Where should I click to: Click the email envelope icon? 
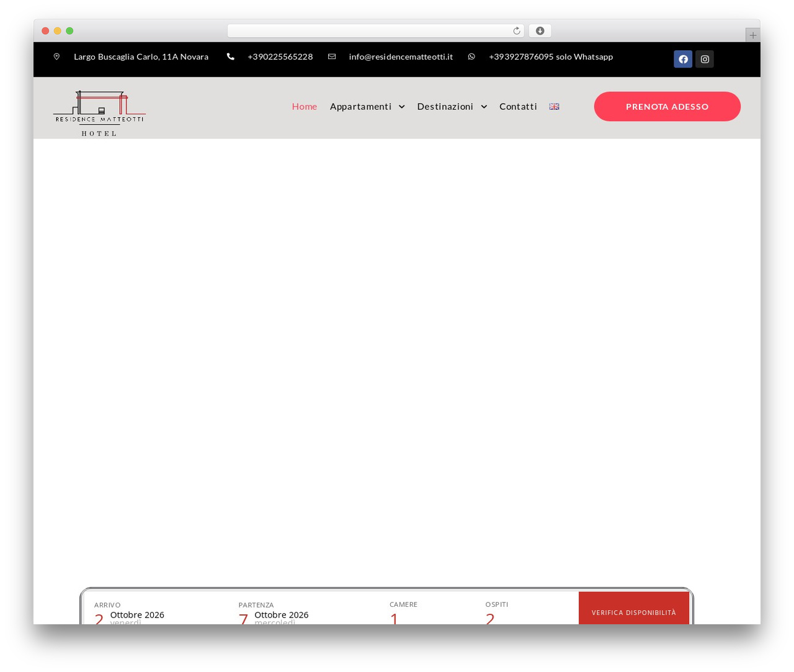pyautogui.click(x=332, y=56)
